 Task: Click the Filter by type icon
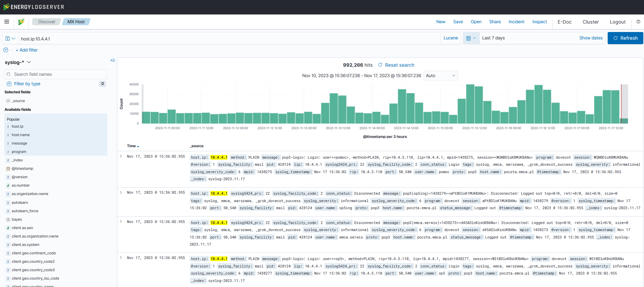pos(9,84)
